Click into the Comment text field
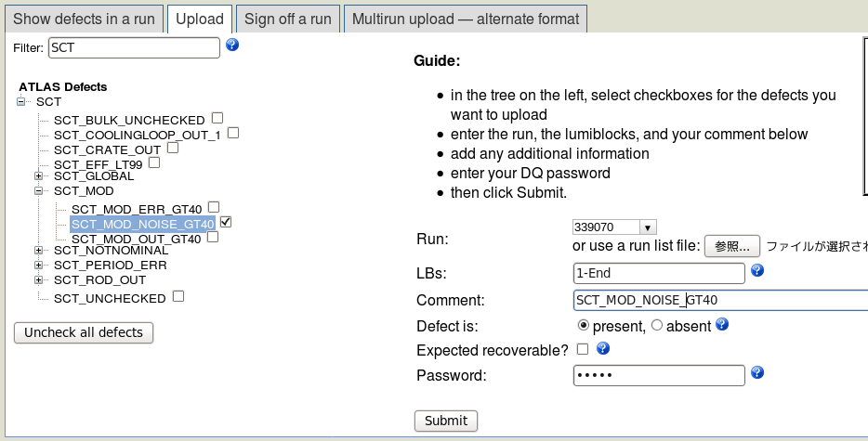The image size is (868, 441). (721, 300)
